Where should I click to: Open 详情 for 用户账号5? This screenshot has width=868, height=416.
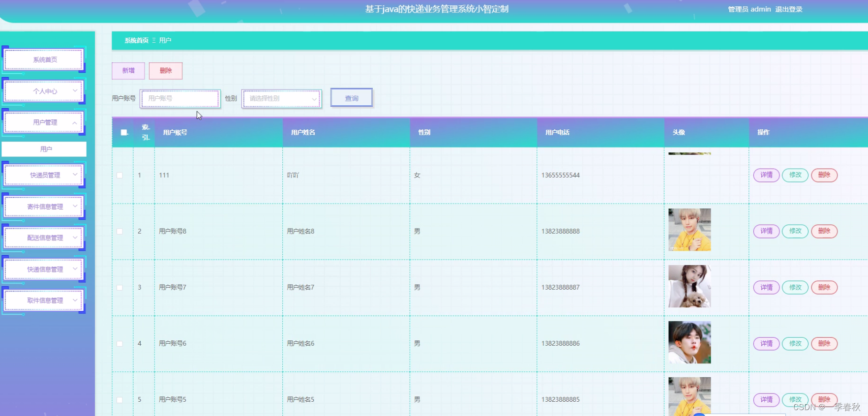[766, 399]
